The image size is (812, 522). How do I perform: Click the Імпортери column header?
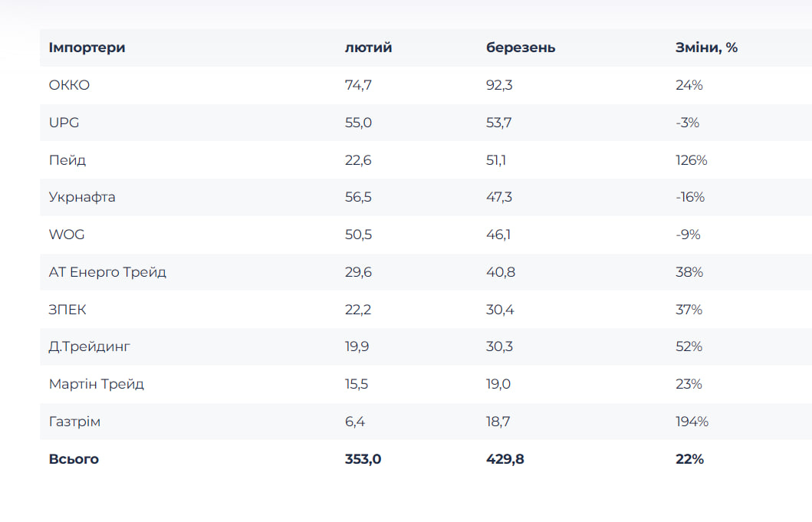pyautogui.click(x=87, y=48)
